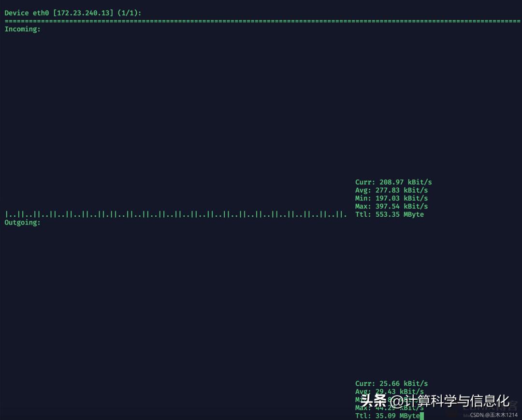Click the Avg: 277.83 kBit/s incoming value

390,190
